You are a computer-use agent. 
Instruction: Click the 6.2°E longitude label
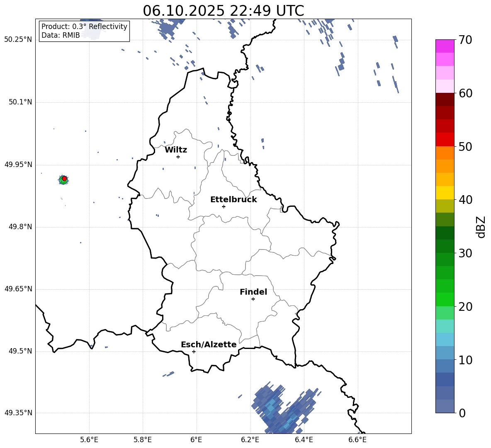click(x=250, y=440)
